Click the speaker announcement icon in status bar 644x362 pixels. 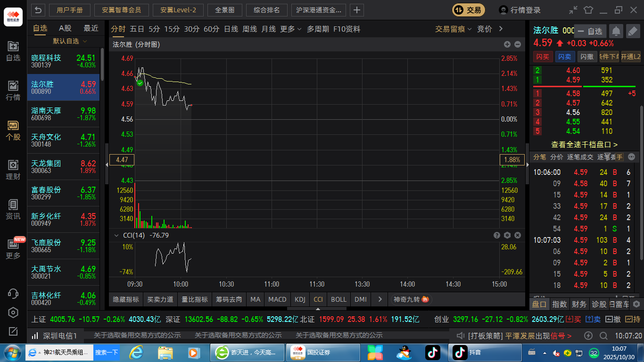[461, 336]
